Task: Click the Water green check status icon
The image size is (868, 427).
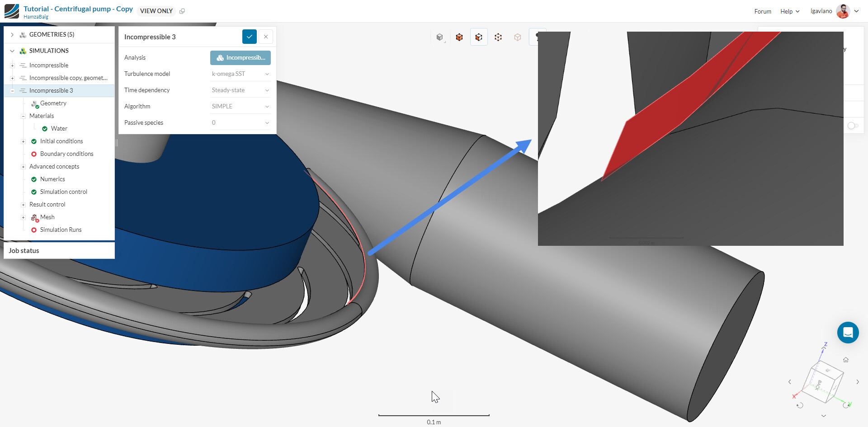Action: pos(45,129)
